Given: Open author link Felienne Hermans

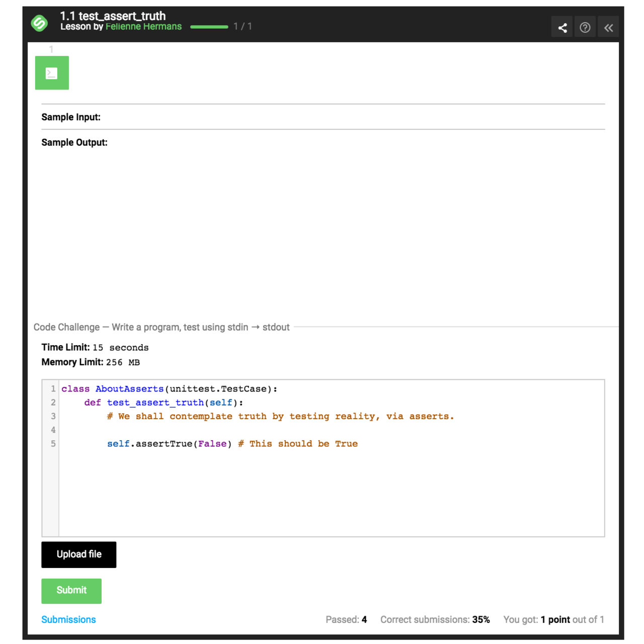Looking at the screenshot, I should (143, 27).
